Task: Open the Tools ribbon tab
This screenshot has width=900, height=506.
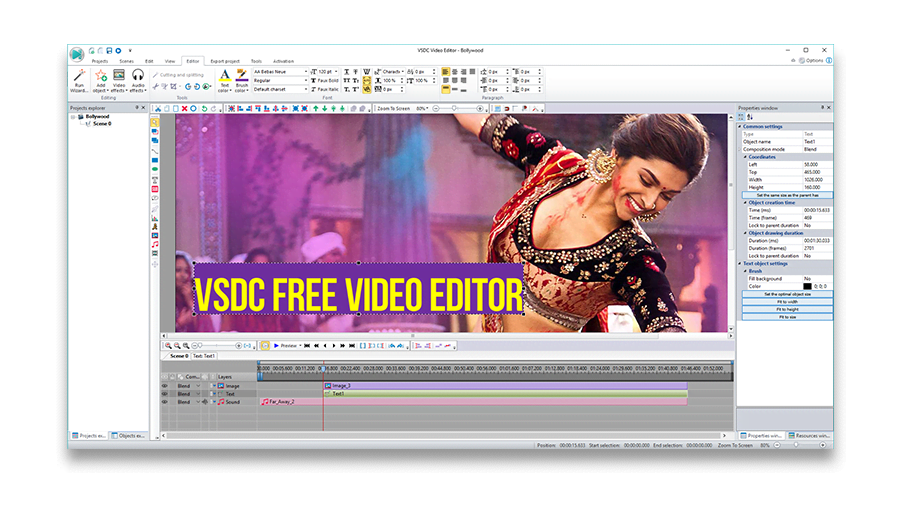Action: (x=256, y=61)
